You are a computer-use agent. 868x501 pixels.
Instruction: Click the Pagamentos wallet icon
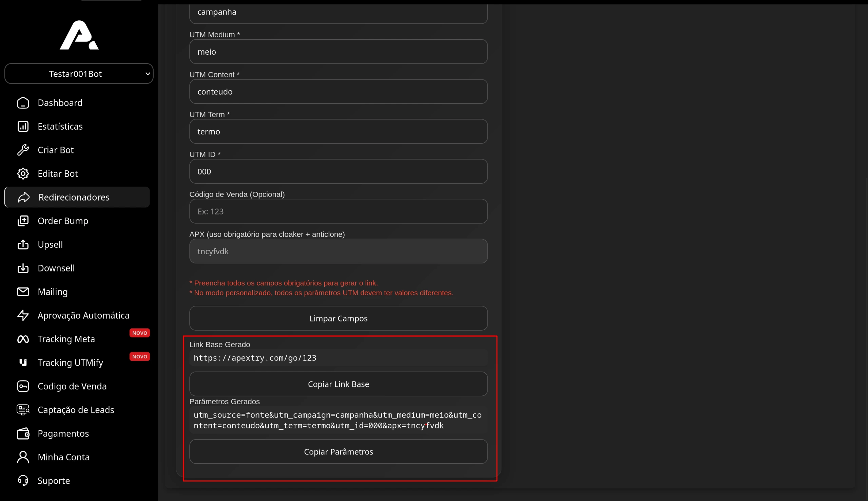click(x=23, y=433)
